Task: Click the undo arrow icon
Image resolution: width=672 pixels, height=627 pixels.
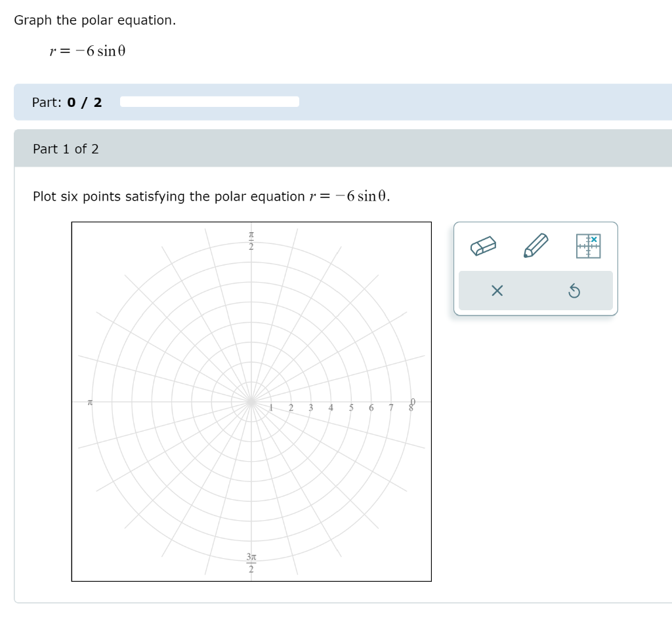Action: point(576,291)
